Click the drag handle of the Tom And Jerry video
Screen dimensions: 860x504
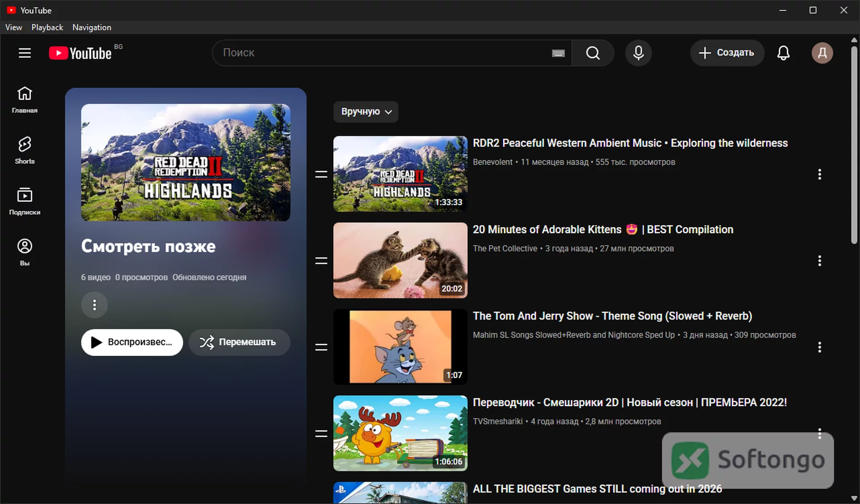[321, 347]
